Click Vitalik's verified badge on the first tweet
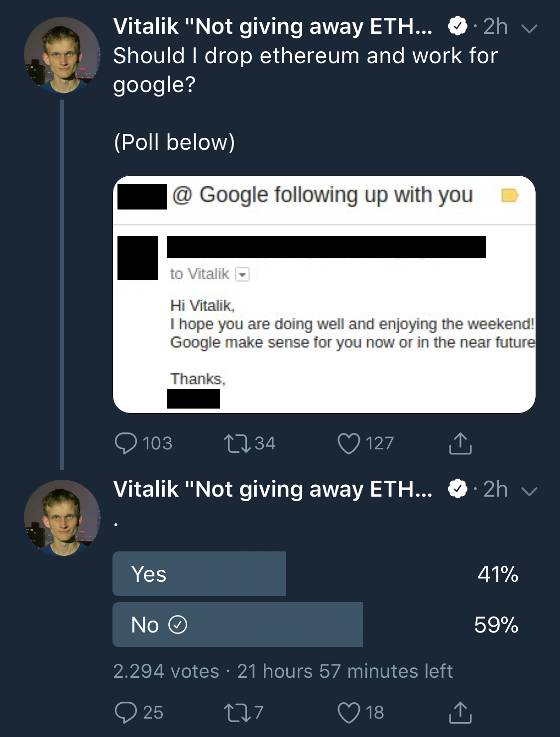 [x=456, y=27]
